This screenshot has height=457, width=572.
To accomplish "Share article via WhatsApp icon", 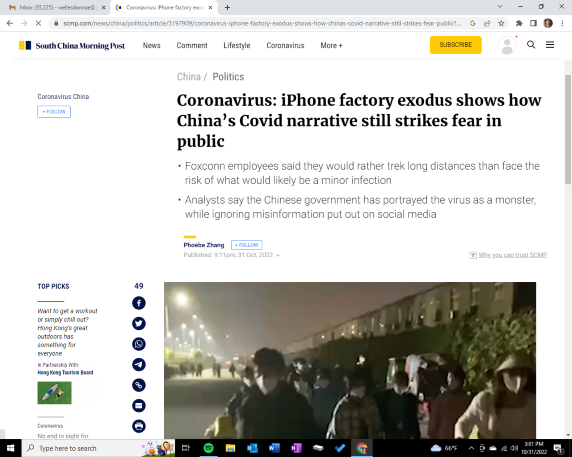I will [x=139, y=344].
